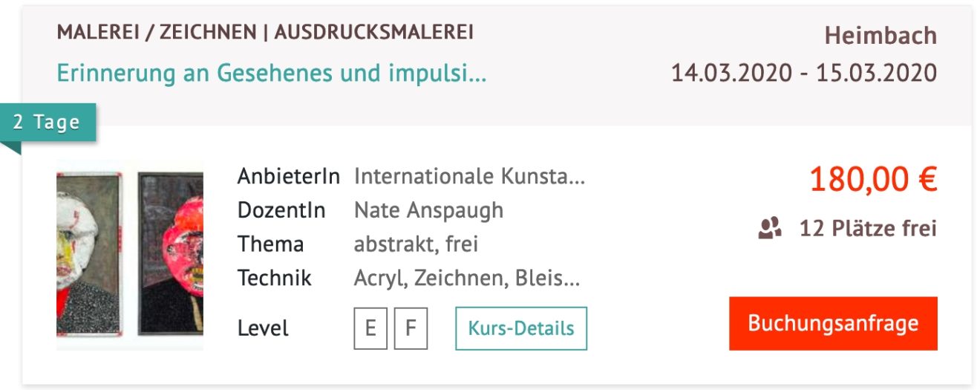
Task: Click the Level label
Action: pyautogui.click(x=263, y=328)
